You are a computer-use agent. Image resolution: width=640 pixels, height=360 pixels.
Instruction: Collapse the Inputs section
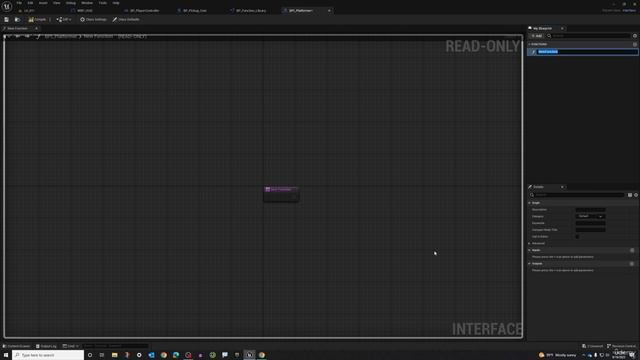tap(530, 250)
